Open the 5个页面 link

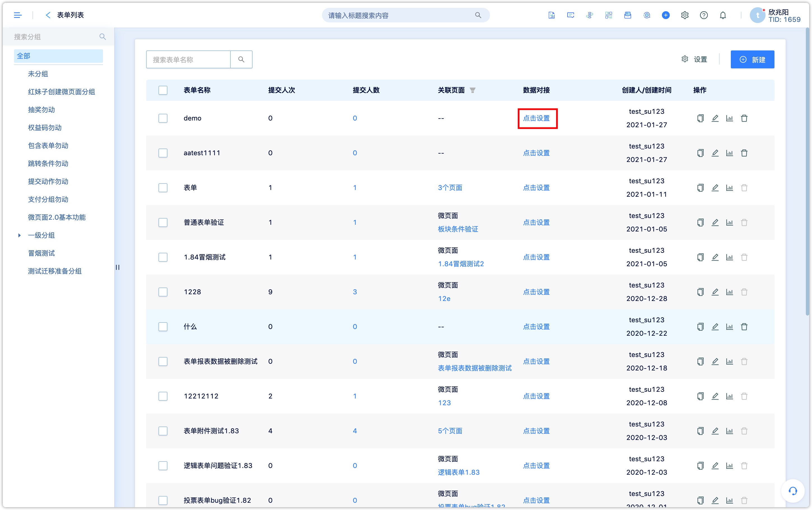click(450, 431)
